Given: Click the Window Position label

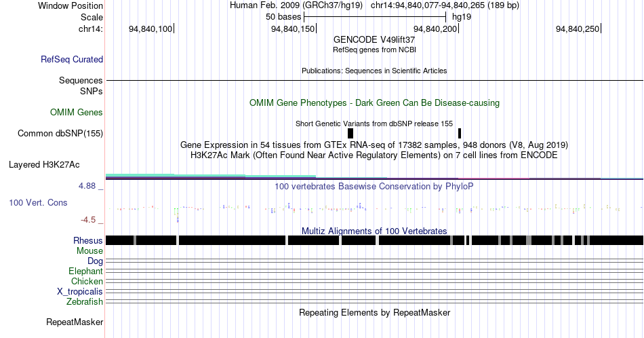Looking at the screenshot, I should [71, 5].
